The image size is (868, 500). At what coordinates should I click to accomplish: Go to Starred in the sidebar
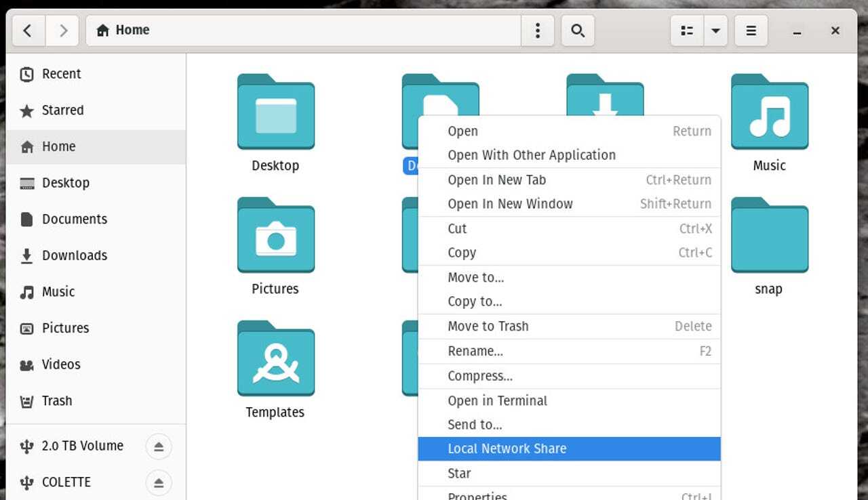point(62,110)
